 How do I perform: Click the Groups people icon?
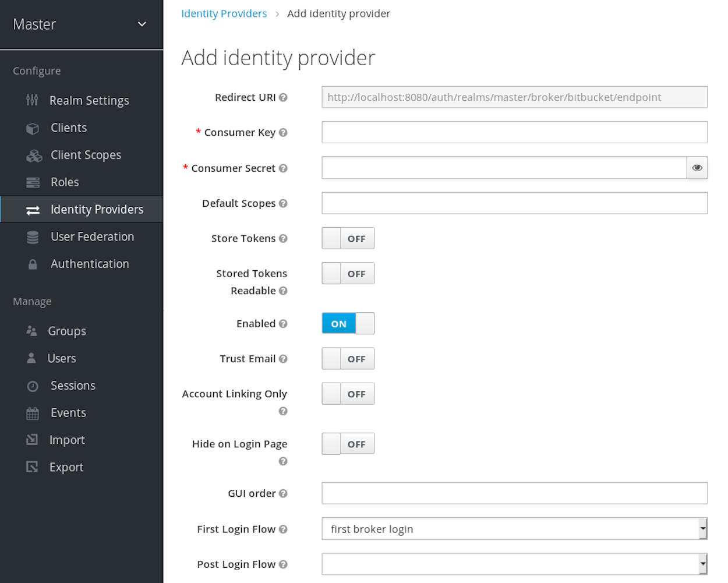tap(31, 331)
